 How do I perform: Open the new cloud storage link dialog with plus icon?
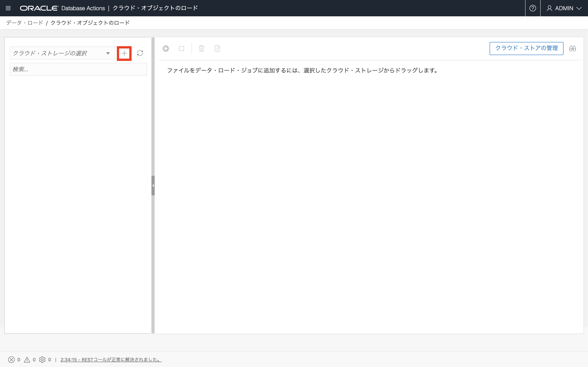(124, 53)
